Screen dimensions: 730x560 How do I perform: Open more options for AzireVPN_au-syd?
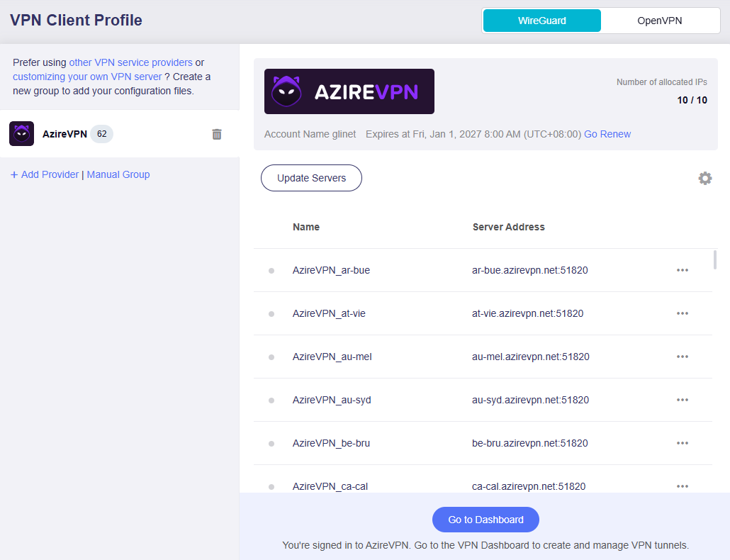[683, 400]
